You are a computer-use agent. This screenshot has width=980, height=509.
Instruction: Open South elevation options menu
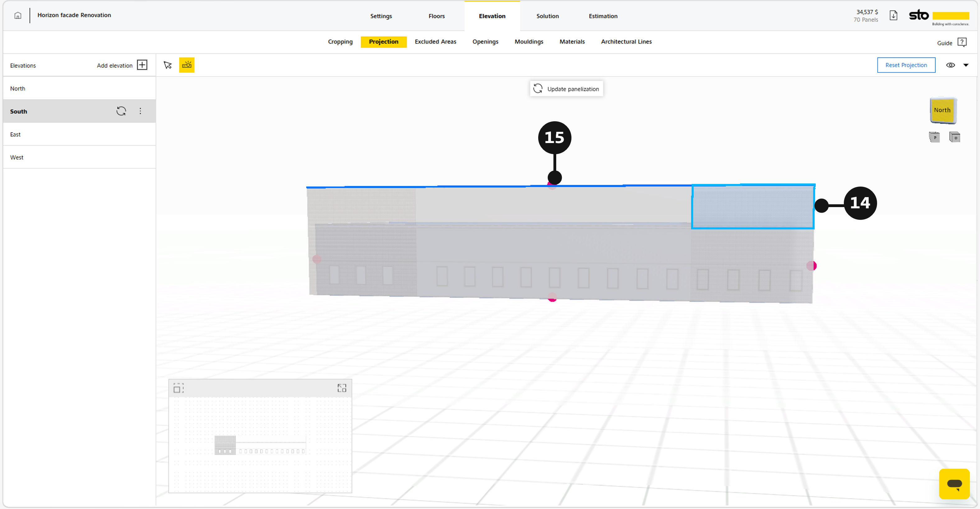(x=141, y=111)
